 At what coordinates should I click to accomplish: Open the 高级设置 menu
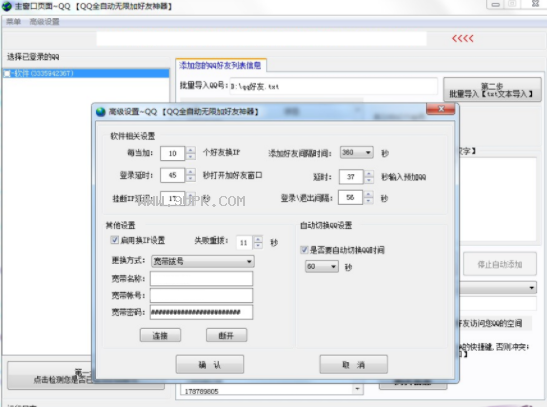tap(44, 22)
